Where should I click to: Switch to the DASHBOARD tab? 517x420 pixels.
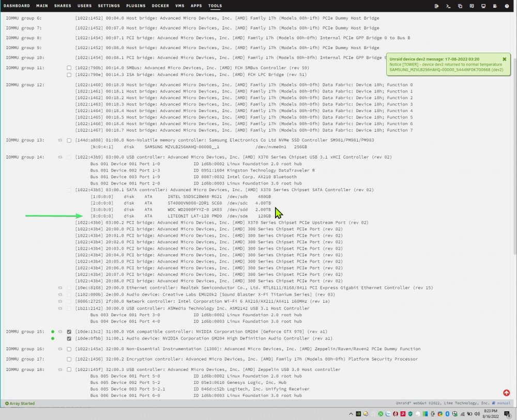pyautogui.click(x=17, y=6)
